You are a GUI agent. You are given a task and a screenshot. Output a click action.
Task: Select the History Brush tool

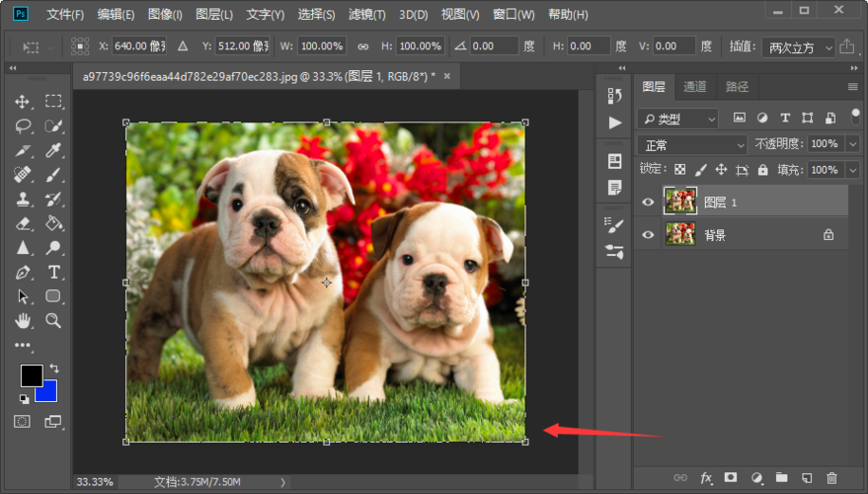(53, 199)
